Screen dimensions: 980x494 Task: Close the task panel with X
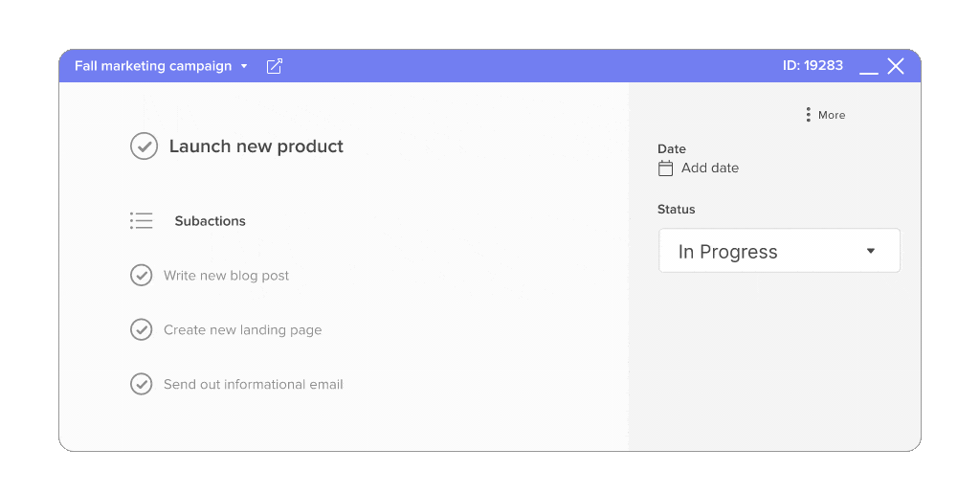point(896,66)
